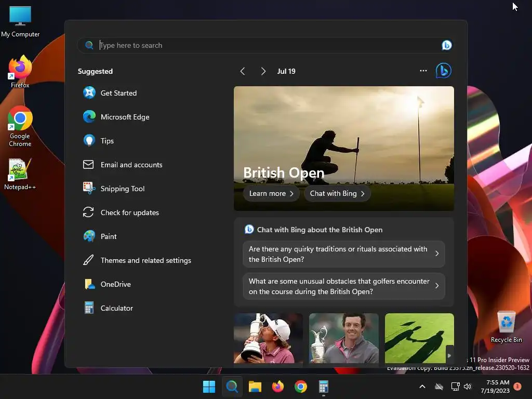
Task: Select Notepad++ desktop shortcut
Action: pyautogui.click(x=20, y=174)
